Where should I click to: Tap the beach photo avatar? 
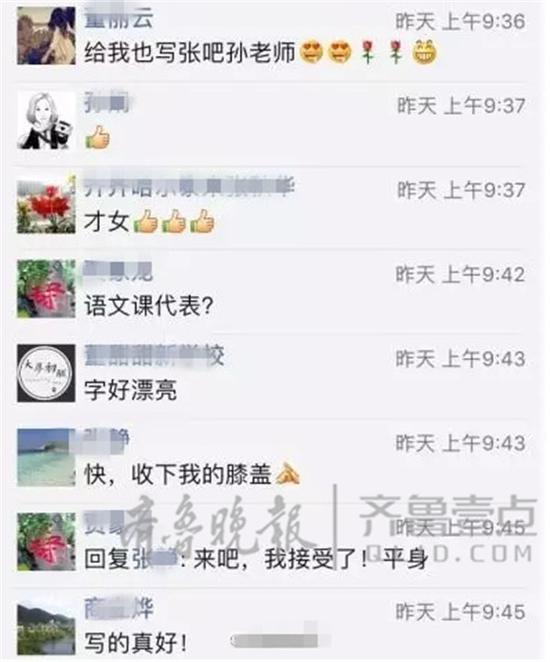tap(46, 458)
